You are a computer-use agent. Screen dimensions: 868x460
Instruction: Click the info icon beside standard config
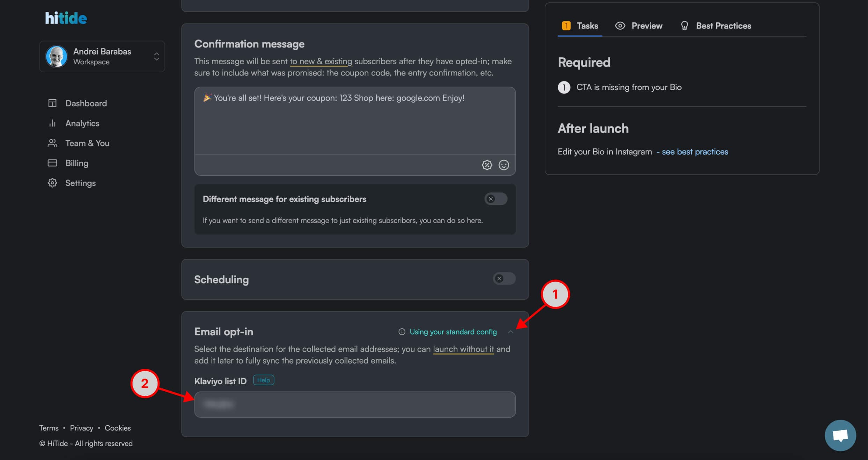[x=402, y=332]
